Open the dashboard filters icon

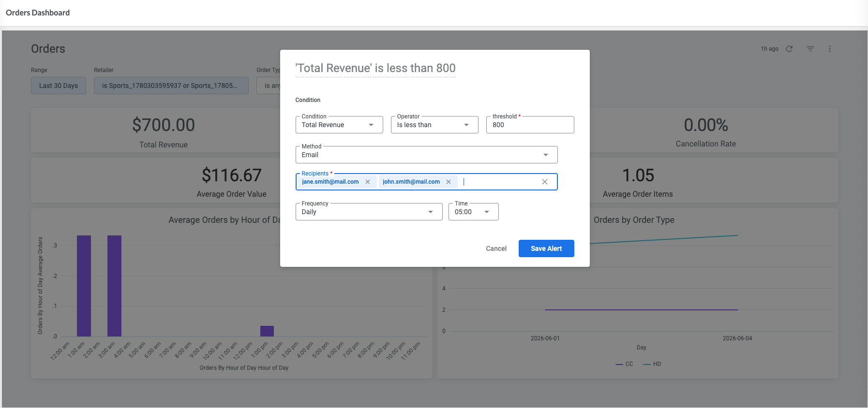coord(810,49)
